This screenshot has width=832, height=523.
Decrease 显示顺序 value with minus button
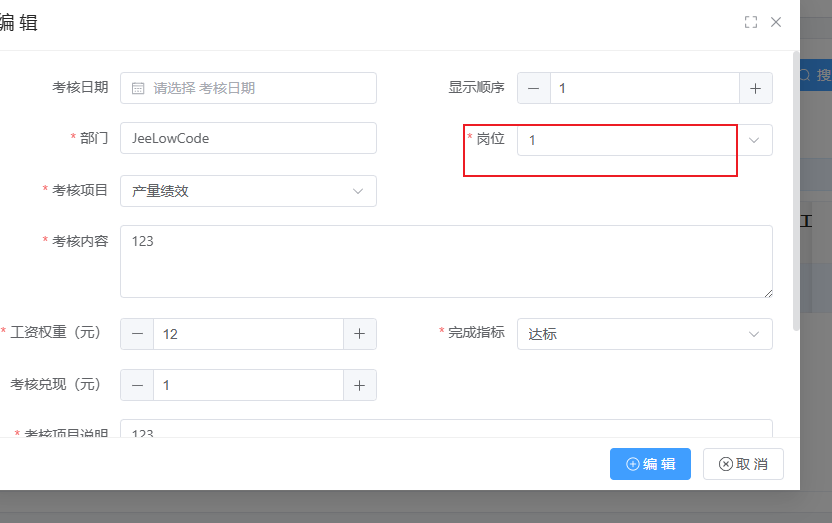tap(533, 88)
